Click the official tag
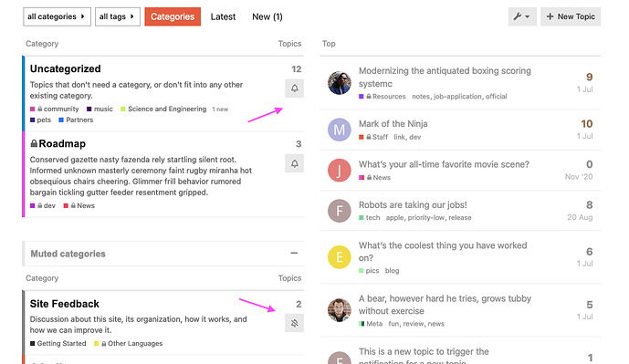 pyautogui.click(x=497, y=97)
